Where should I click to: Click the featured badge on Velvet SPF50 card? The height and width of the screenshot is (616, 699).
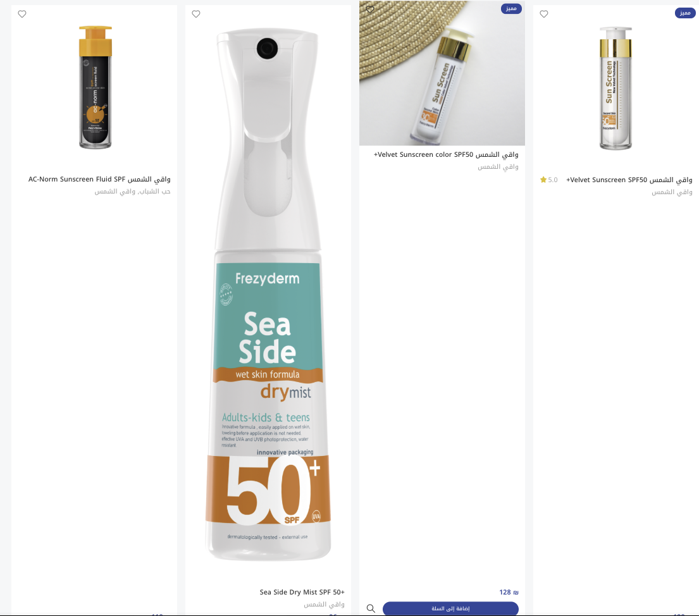[x=685, y=13]
